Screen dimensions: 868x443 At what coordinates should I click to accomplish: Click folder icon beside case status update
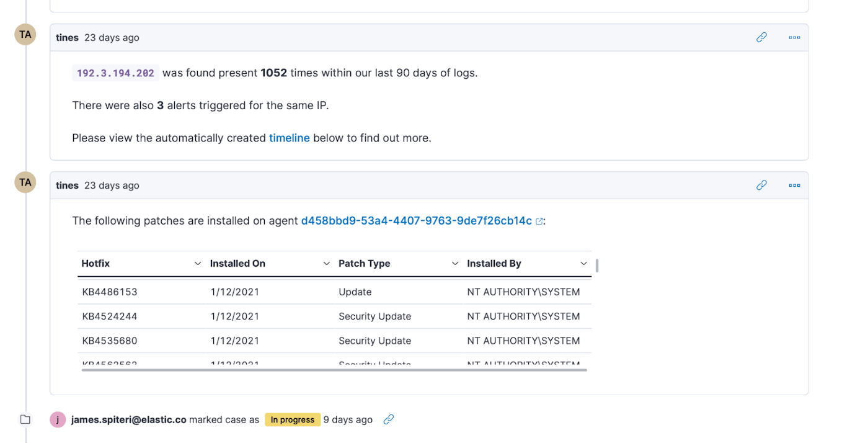[x=25, y=419]
